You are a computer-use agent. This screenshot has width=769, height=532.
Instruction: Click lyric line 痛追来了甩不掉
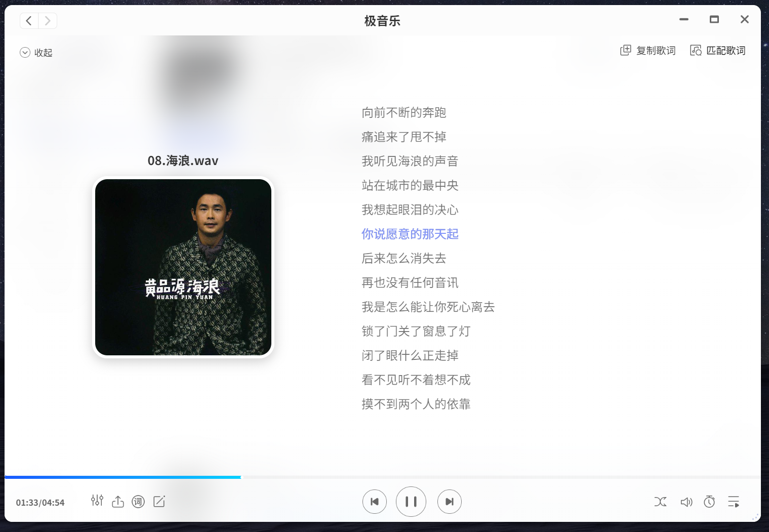point(404,137)
